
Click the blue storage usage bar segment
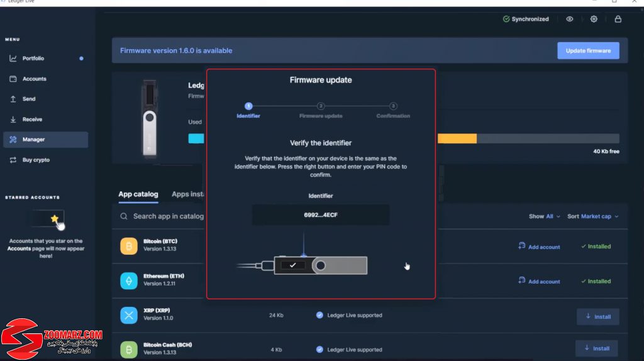[196, 138]
